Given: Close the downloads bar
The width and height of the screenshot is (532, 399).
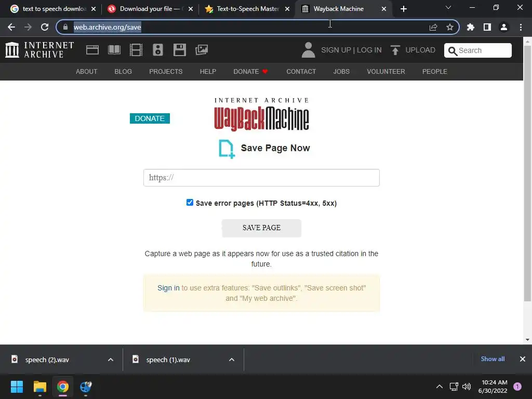Looking at the screenshot, I should pos(523,359).
